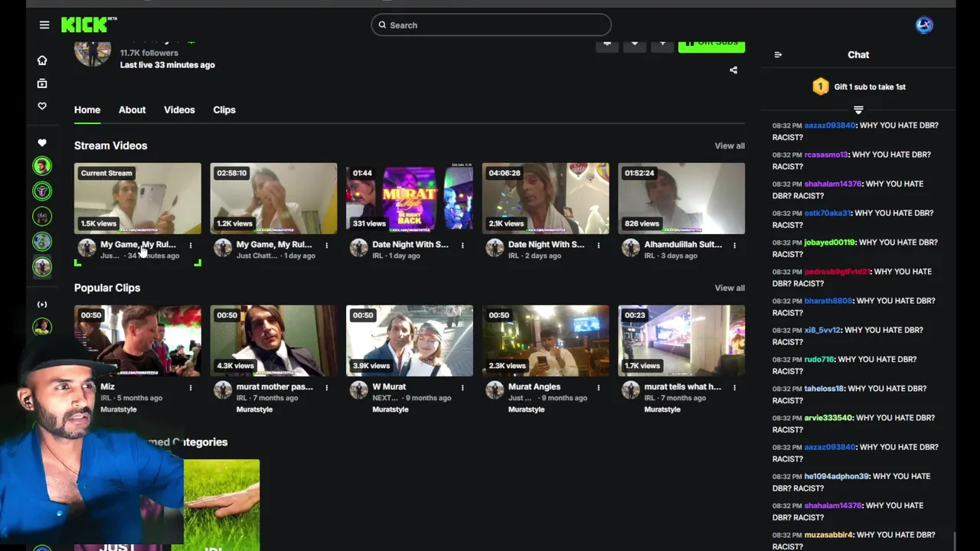Click channel avatar beside murat tells what h... clip
The image size is (980, 551).
pyautogui.click(x=630, y=390)
